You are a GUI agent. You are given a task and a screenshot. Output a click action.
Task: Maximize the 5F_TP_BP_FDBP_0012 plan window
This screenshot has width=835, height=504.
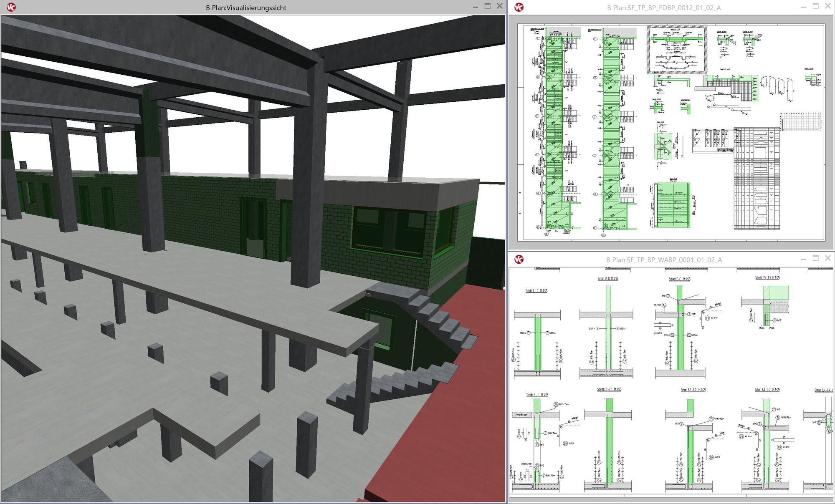(815, 6)
